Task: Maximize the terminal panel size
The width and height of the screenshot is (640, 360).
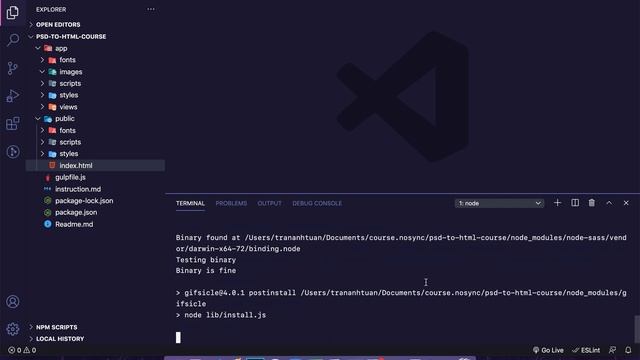Action: pos(609,203)
